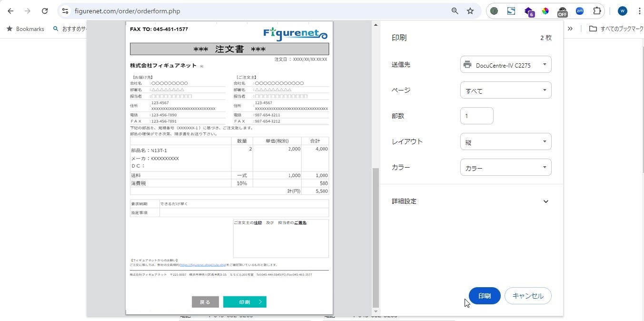The height and width of the screenshot is (321, 644).
Task: Open the Zoom (zm) extension icon
Action: click(579, 11)
